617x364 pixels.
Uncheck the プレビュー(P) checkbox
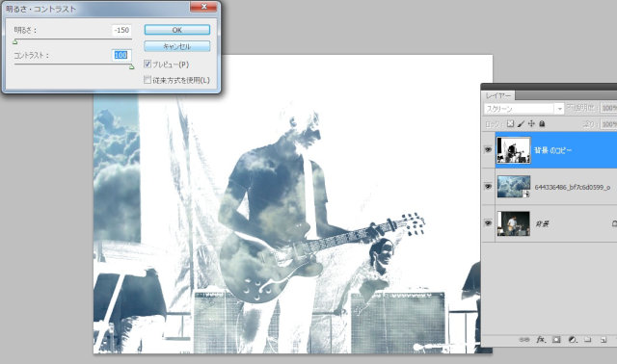click(x=148, y=64)
